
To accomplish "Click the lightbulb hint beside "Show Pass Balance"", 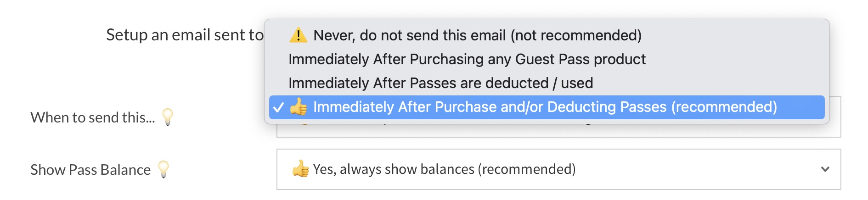I will (x=163, y=169).
